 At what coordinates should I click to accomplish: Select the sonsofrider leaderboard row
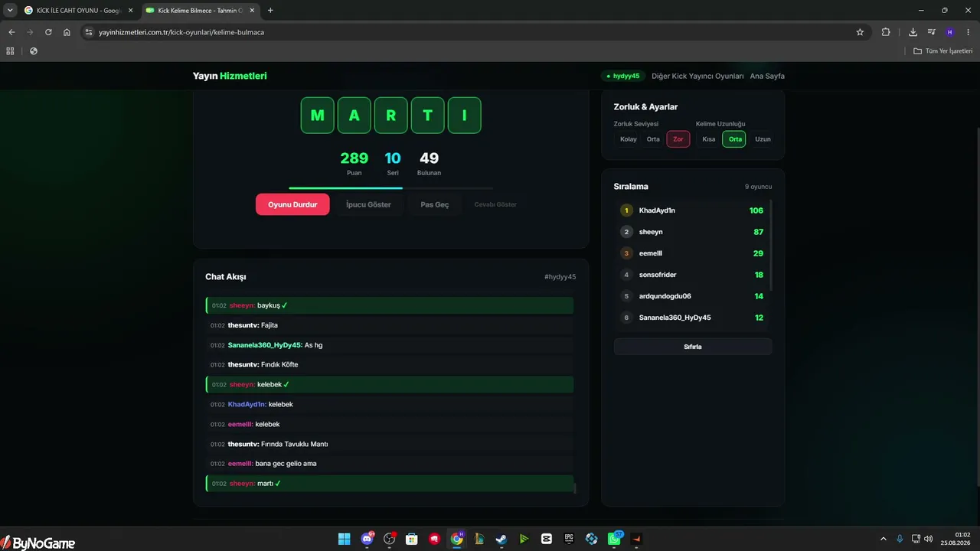pyautogui.click(x=693, y=275)
